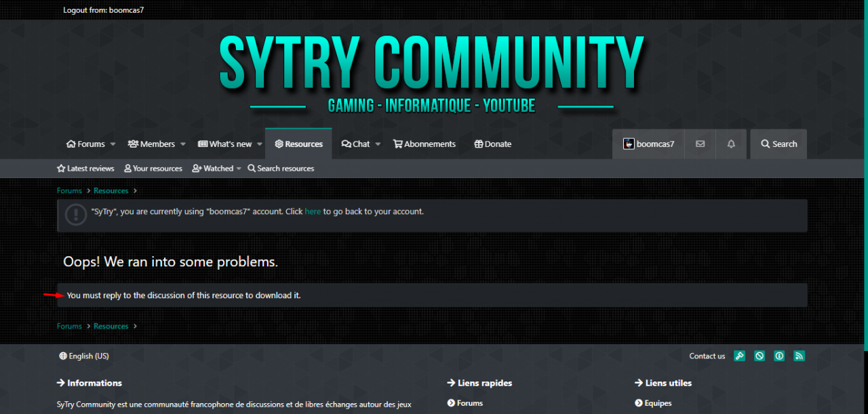Open the bell alerts icon
This screenshot has height=414, width=868.
[x=731, y=144]
